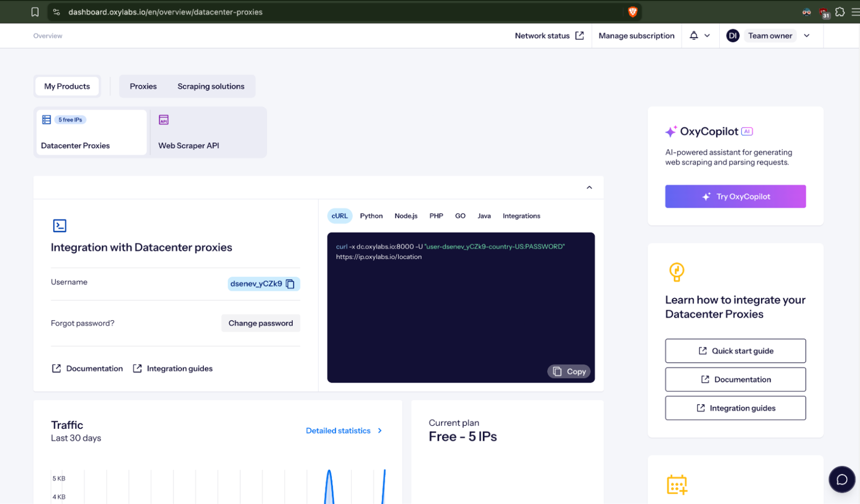
Task: Click the 5 free IPs badge
Action: point(71,120)
